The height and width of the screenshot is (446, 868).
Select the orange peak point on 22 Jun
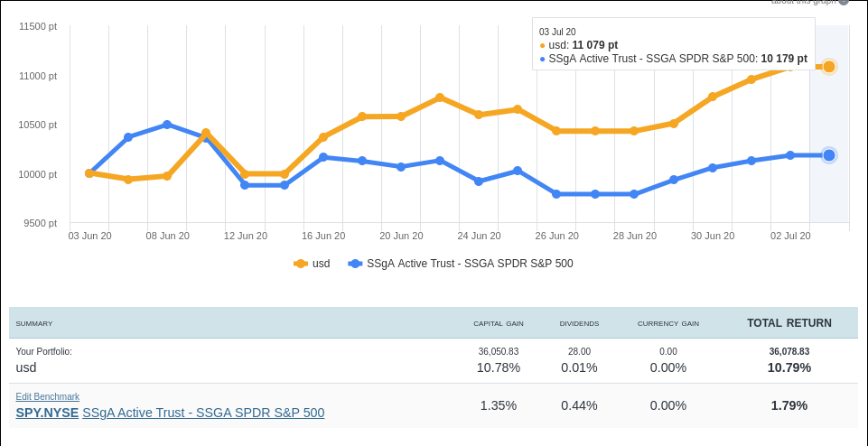(x=440, y=98)
